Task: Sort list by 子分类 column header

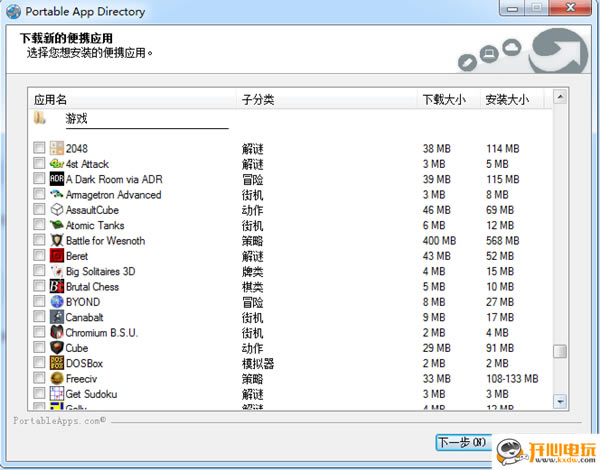Action: (326, 100)
